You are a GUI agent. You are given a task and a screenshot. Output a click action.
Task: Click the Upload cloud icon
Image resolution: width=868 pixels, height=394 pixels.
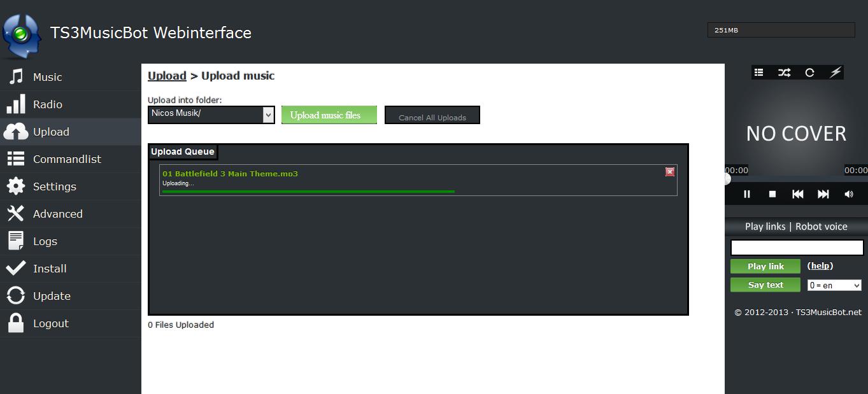tap(16, 131)
